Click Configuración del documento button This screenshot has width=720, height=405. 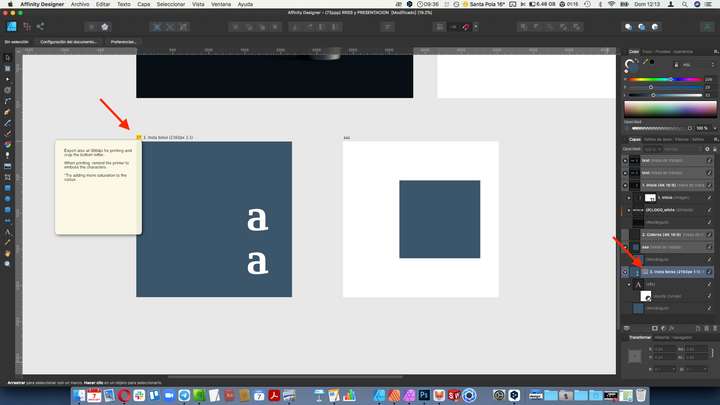pos(68,42)
